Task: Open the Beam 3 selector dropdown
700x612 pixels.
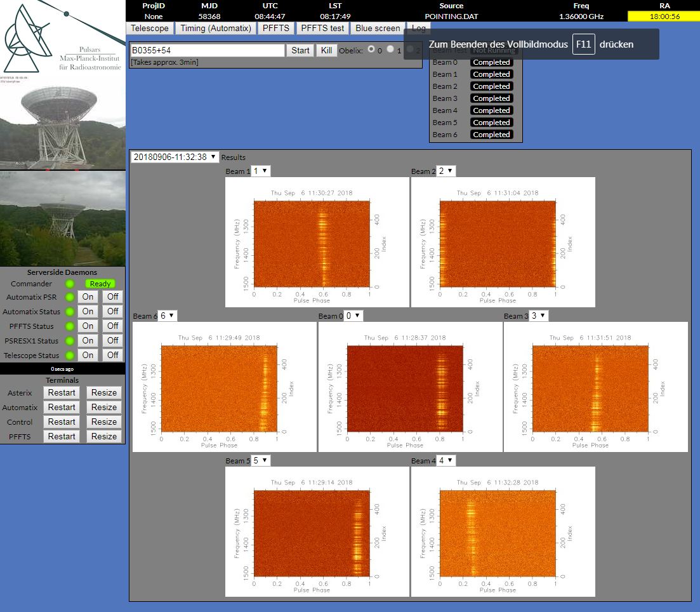Action: pyautogui.click(x=539, y=316)
